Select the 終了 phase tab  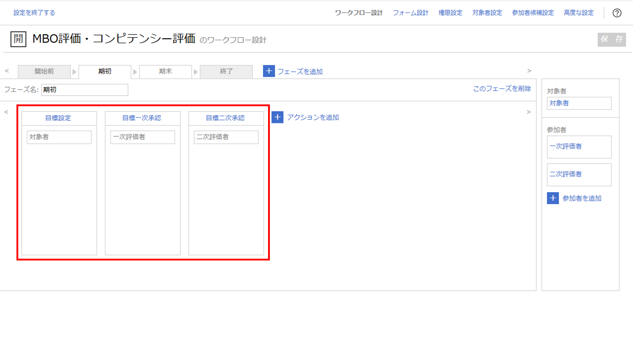[x=226, y=72]
